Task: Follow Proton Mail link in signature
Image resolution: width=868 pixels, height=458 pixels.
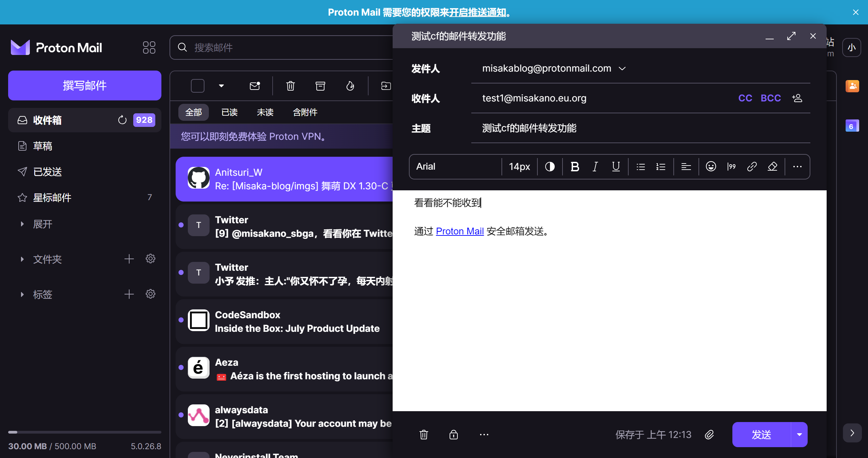Action: pyautogui.click(x=460, y=231)
